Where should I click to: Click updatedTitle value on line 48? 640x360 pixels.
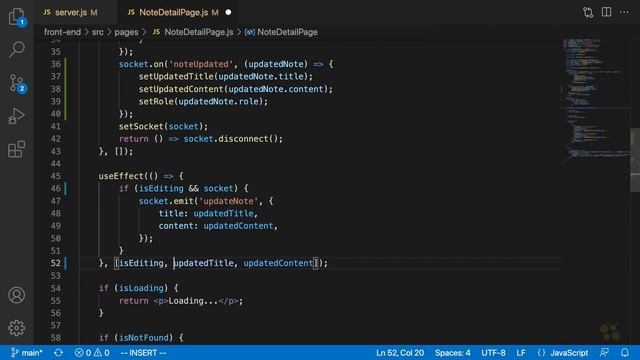[223, 213]
